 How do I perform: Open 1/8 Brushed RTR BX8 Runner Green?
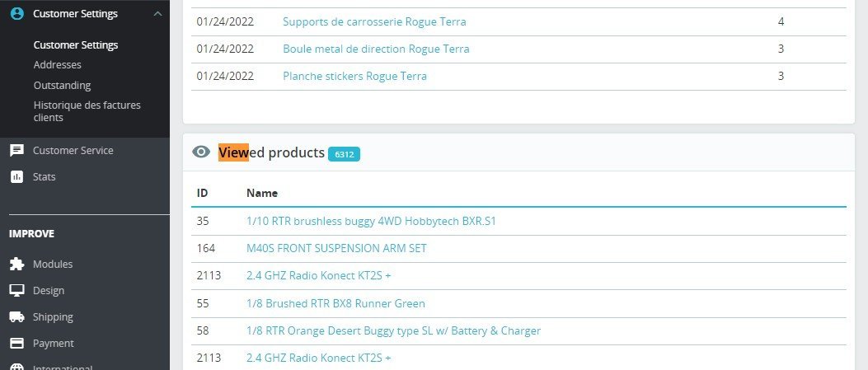tap(335, 304)
